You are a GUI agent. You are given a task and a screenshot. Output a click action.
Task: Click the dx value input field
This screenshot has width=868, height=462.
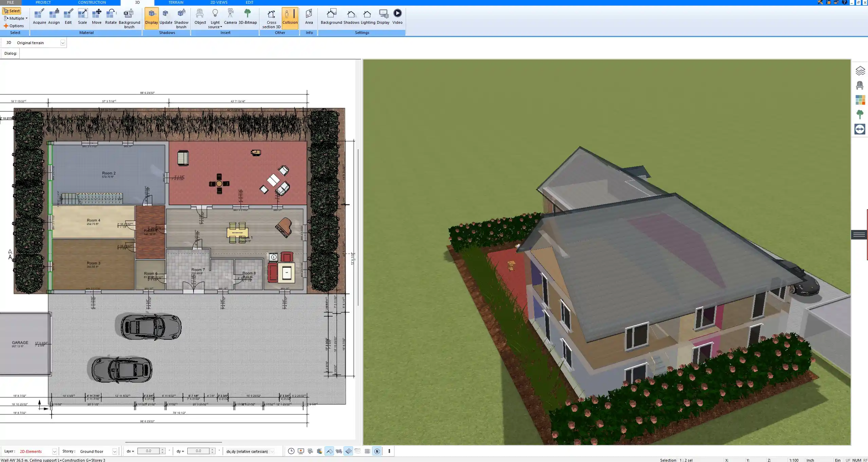(149, 451)
